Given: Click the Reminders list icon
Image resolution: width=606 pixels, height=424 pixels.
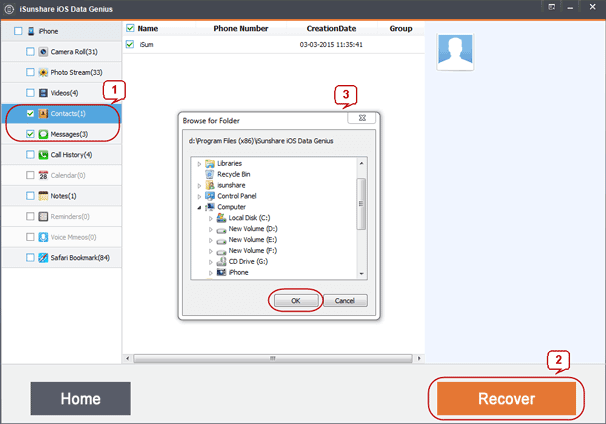Looking at the screenshot, I should click(43, 216).
